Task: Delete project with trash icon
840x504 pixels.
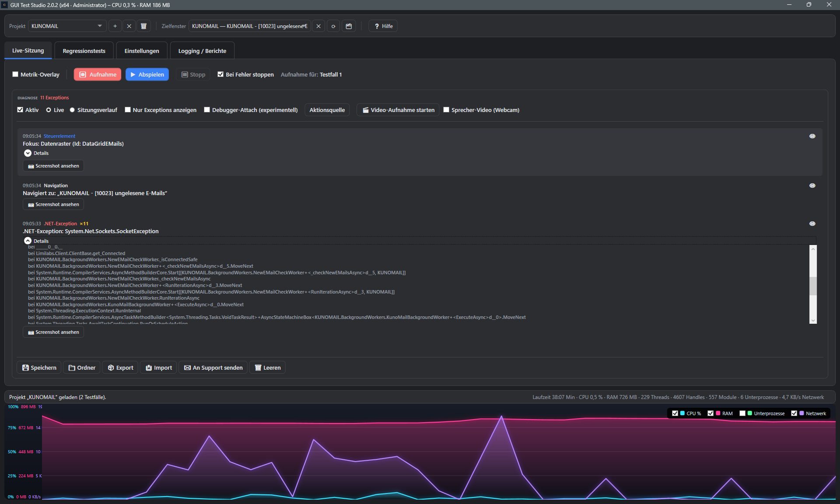Action: tap(143, 26)
